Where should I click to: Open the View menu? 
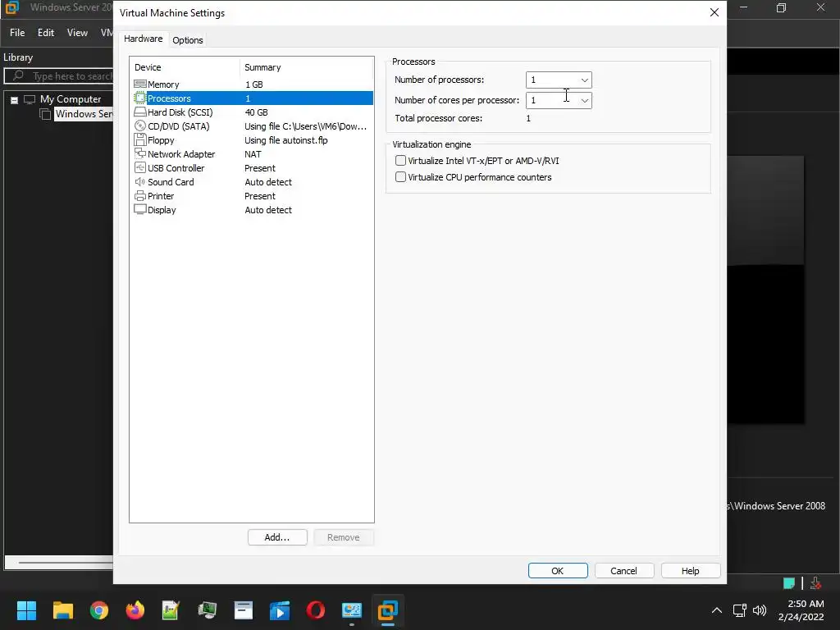click(x=77, y=33)
